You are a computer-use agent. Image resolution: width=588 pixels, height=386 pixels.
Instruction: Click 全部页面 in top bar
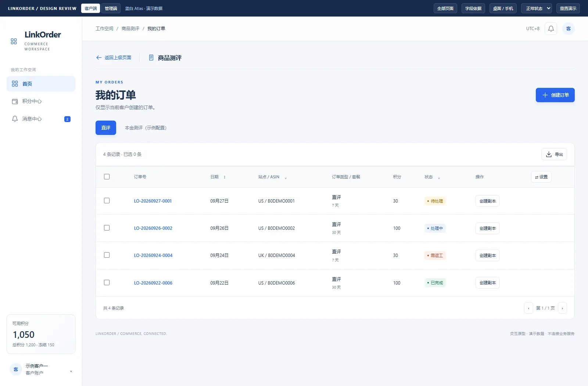point(445,8)
